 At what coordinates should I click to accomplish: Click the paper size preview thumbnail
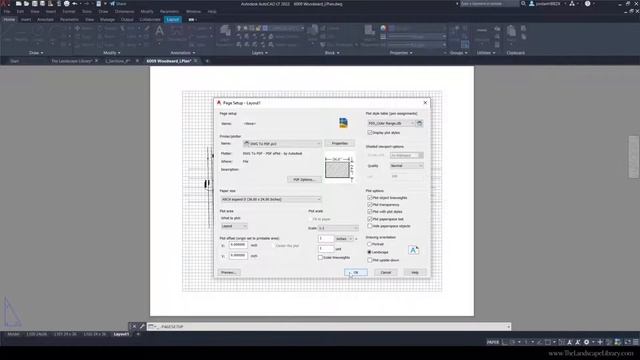tap(340, 167)
